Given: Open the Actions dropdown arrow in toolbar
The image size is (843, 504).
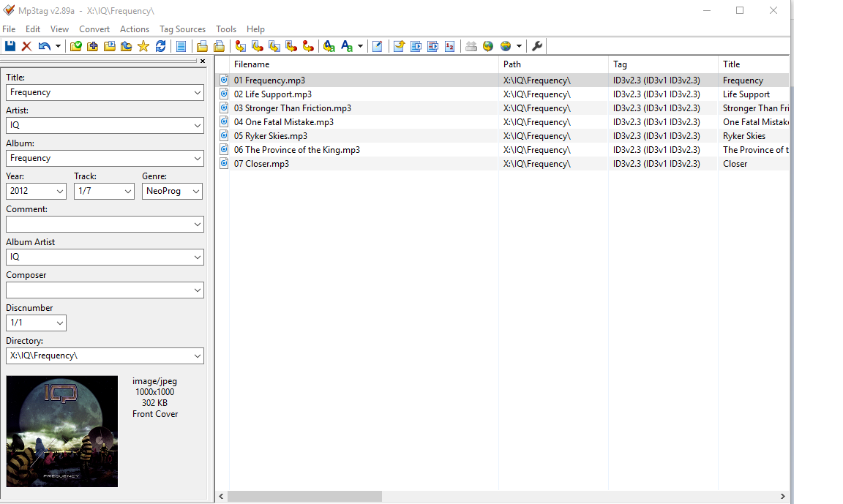Looking at the screenshot, I should click(x=360, y=46).
